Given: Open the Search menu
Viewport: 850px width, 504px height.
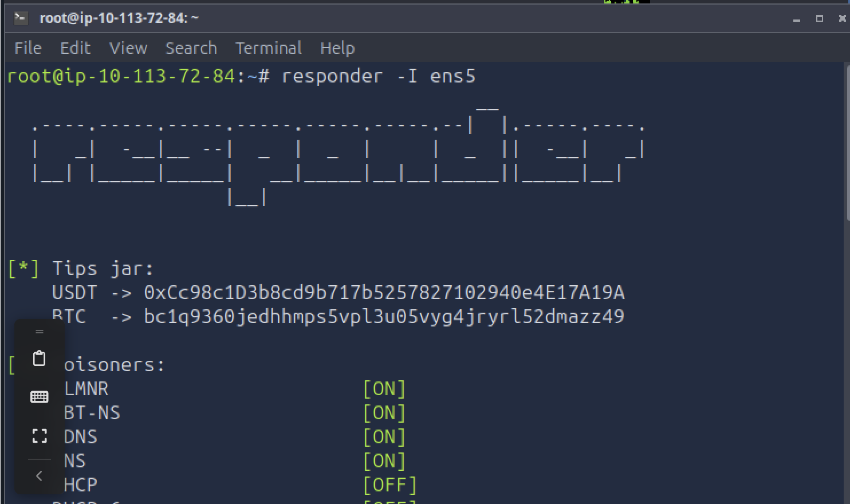Looking at the screenshot, I should coord(191,48).
